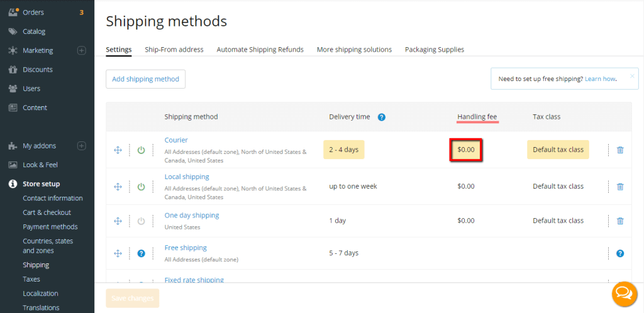This screenshot has width=644, height=313.
Task: Enable the One day shipping method
Action: (x=142, y=221)
